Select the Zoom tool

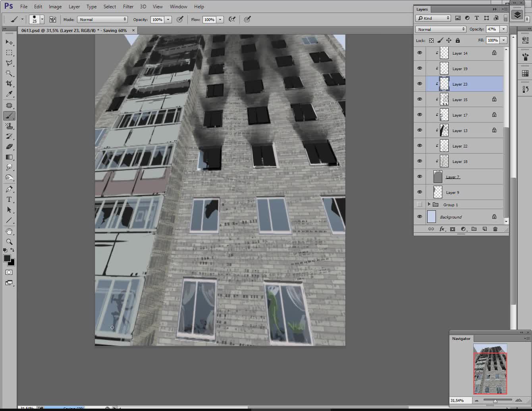[9, 242]
